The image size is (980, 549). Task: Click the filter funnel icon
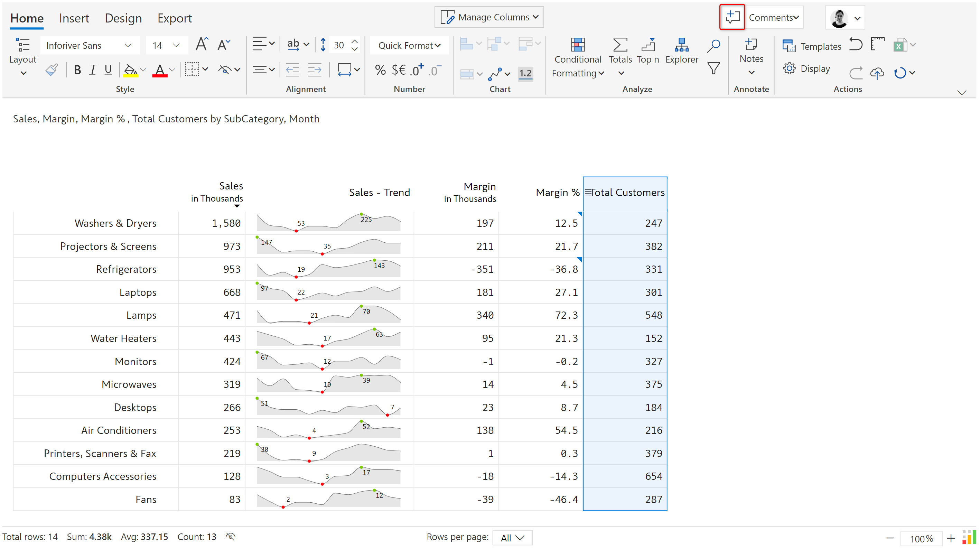point(713,69)
